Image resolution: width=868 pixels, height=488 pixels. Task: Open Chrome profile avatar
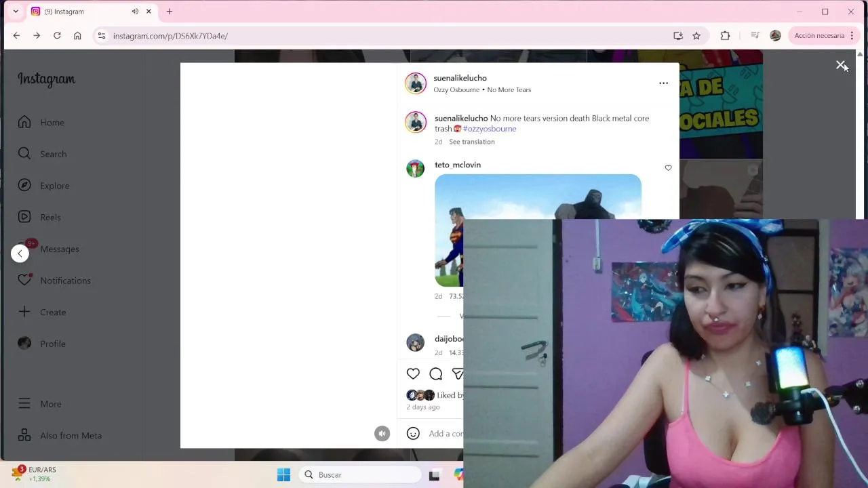point(775,36)
